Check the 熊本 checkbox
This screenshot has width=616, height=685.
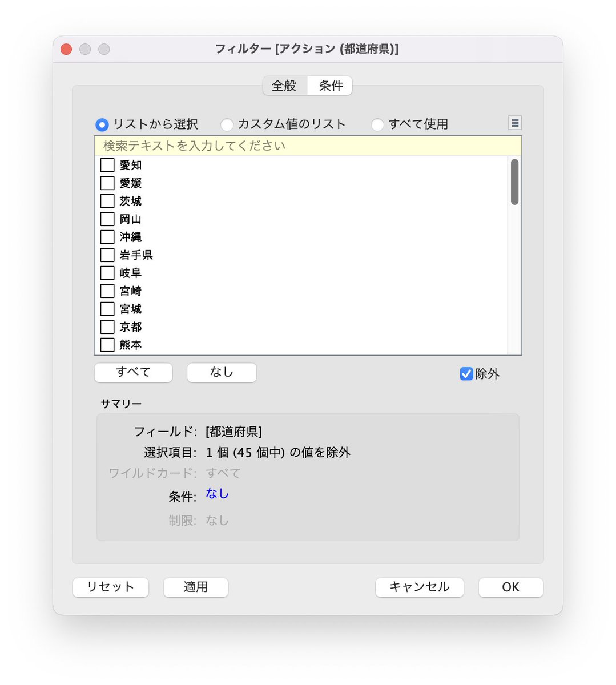(x=107, y=345)
